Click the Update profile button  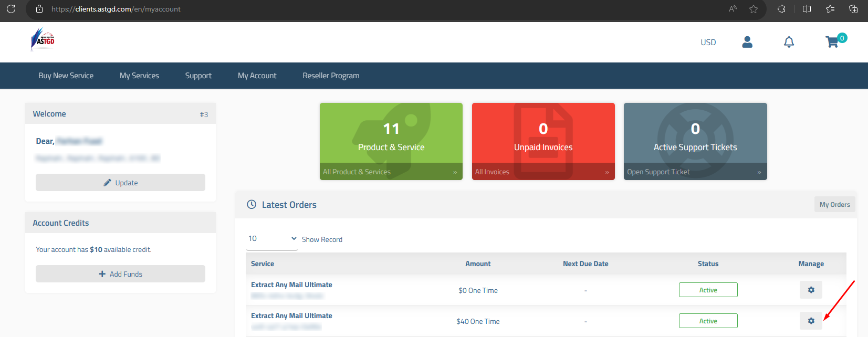(x=120, y=183)
